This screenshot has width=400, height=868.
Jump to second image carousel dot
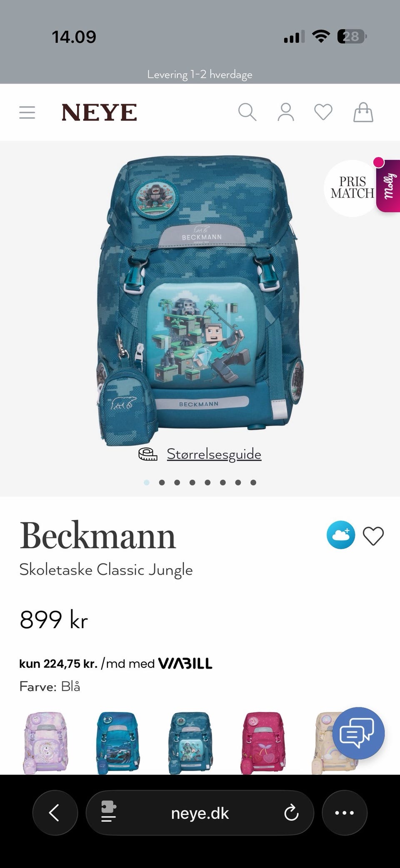(162, 482)
